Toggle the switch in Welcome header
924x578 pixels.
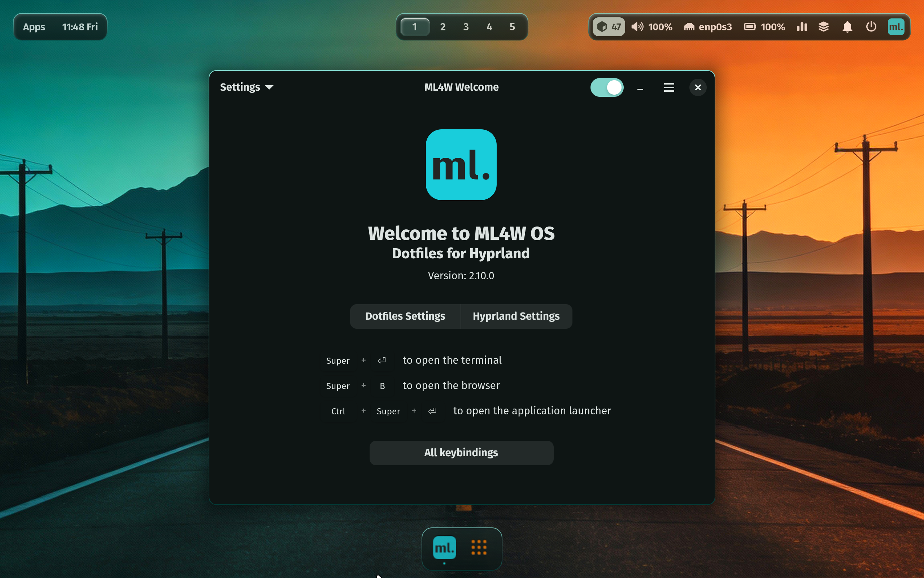pos(607,87)
